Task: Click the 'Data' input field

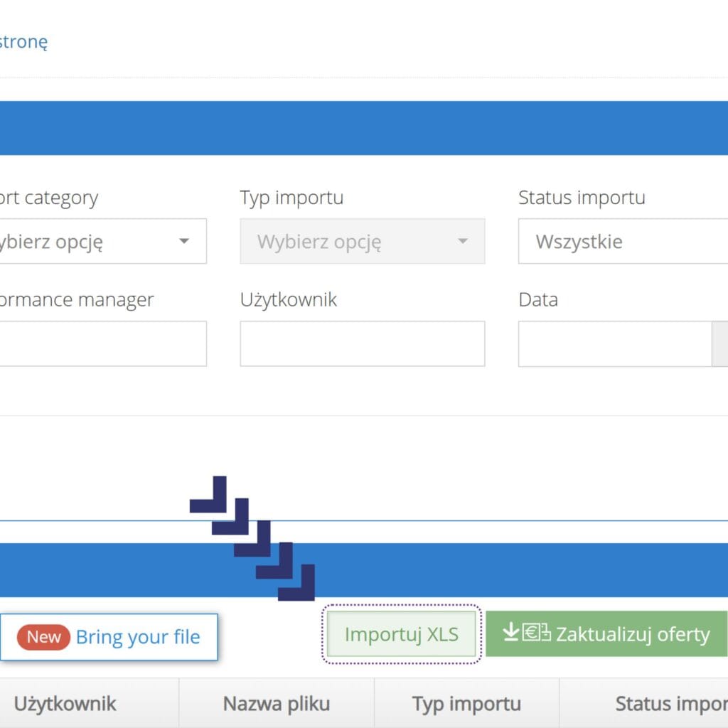Action: (615, 343)
